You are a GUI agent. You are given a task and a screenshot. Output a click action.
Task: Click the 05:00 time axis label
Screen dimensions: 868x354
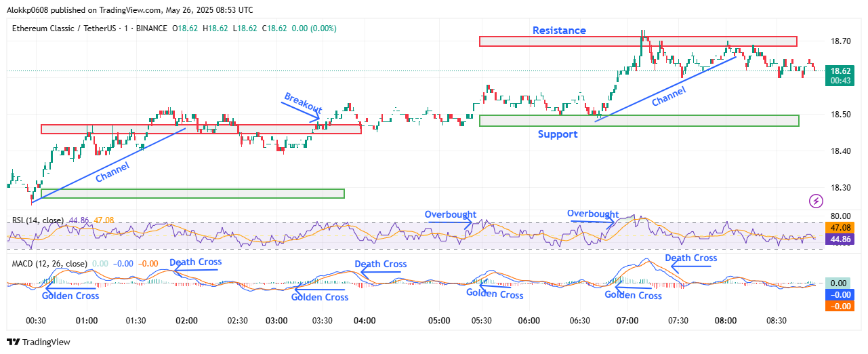point(439,320)
